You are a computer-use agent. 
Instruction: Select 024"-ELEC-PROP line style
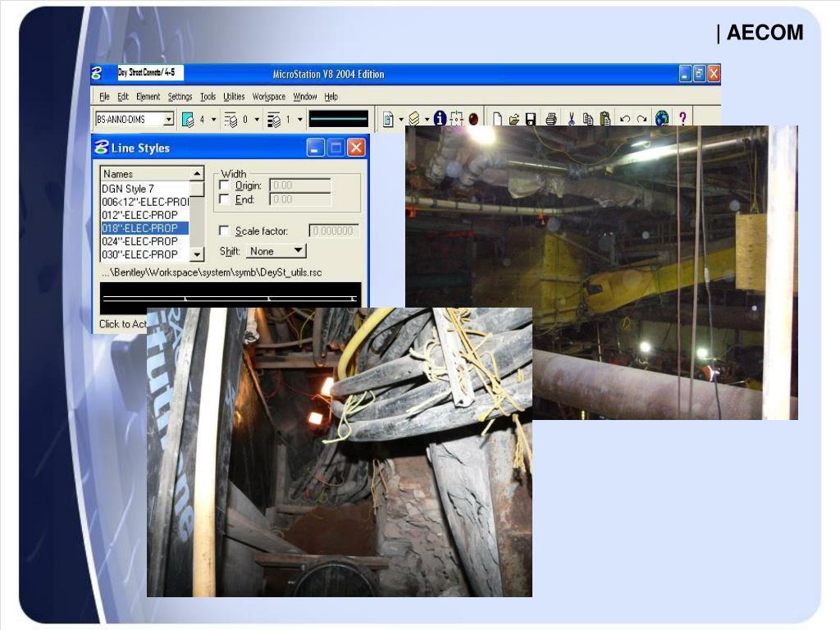(x=144, y=241)
